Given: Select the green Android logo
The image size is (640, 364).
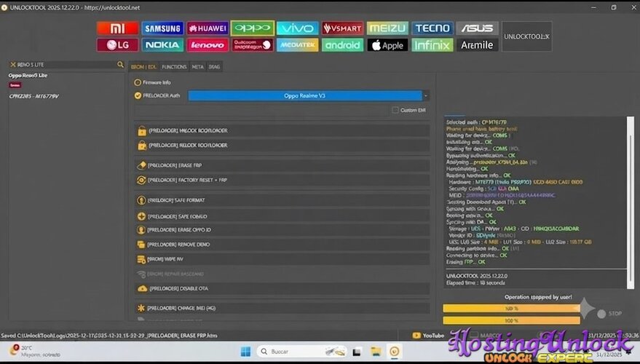Looking at the screenshot, I should [x=342, y=45].
